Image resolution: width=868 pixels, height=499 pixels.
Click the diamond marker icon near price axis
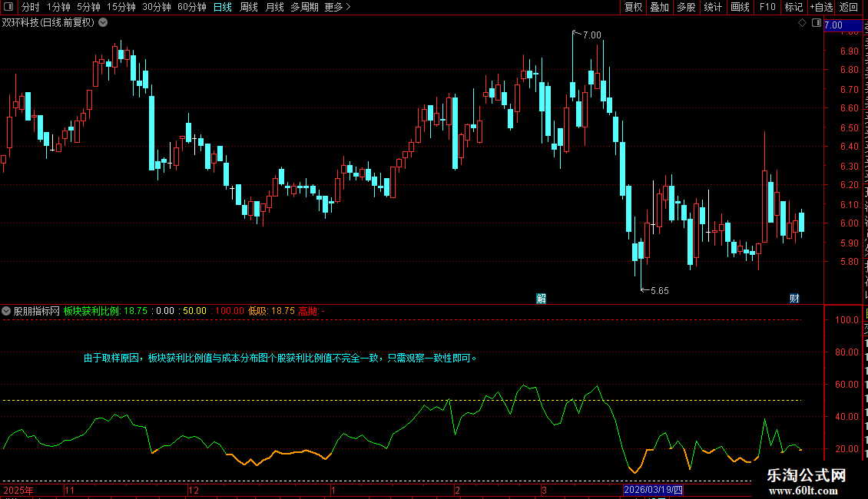coord(802,23)
